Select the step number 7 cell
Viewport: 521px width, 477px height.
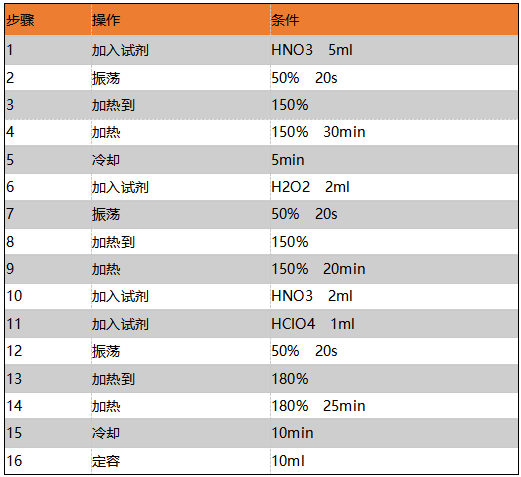pyautogui.click(x=48, y=214)
